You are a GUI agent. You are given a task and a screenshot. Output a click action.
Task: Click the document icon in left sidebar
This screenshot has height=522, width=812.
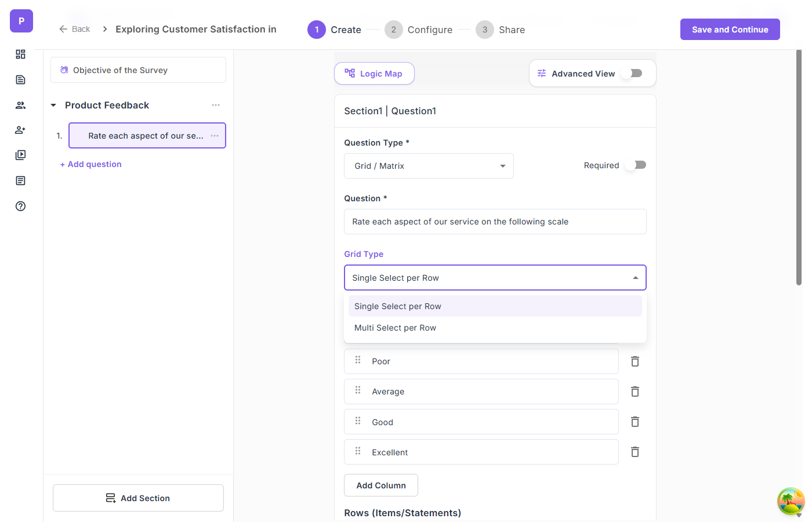pyautogui.click(x=20, y=79)
